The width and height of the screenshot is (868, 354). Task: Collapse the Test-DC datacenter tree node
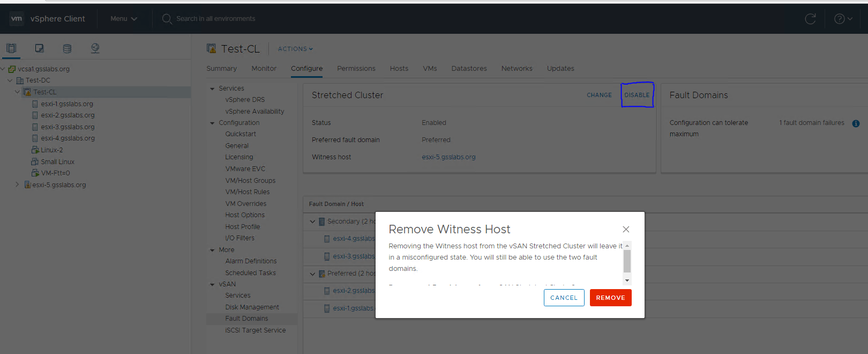[x=10, y=80]
